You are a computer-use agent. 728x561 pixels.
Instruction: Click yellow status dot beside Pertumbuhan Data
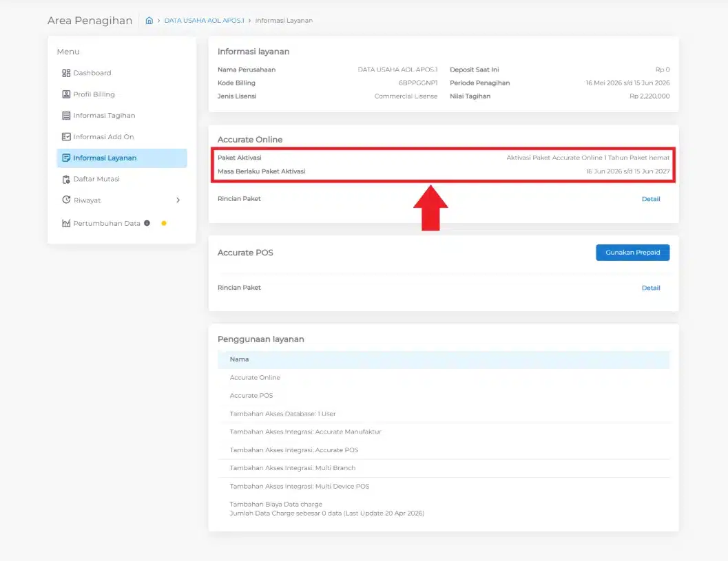[x=164, y=223]
